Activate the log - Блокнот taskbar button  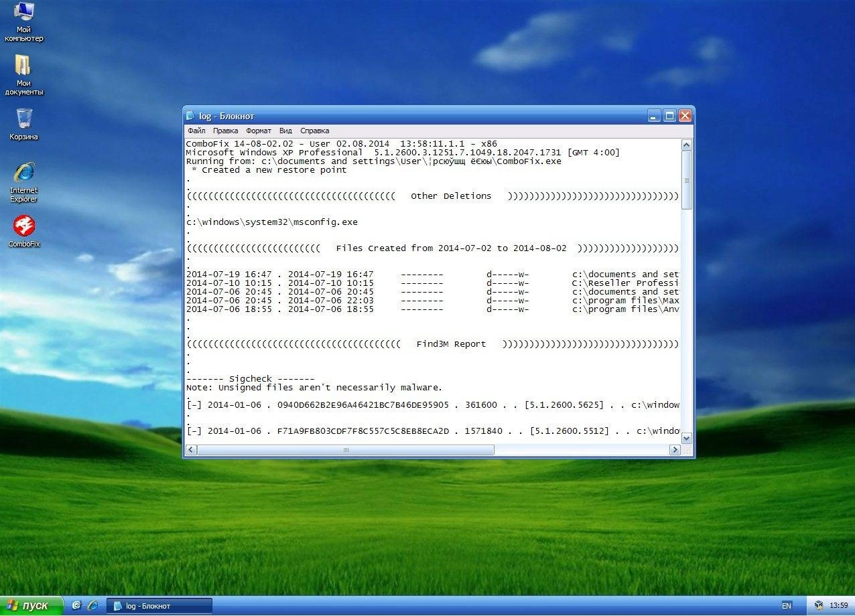coord(159,606)
